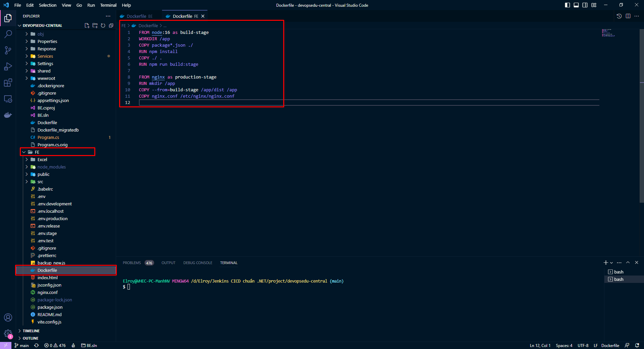Refresh the explorer tree
Image resolution: width=644 pixels, height=349 pixels.
pos(103,26)
